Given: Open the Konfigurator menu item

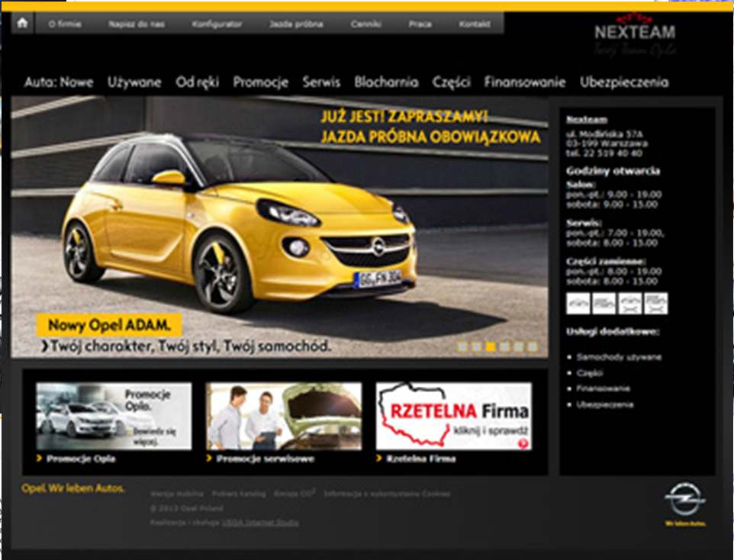Looking at the screenshot, I should click(217, 24).
